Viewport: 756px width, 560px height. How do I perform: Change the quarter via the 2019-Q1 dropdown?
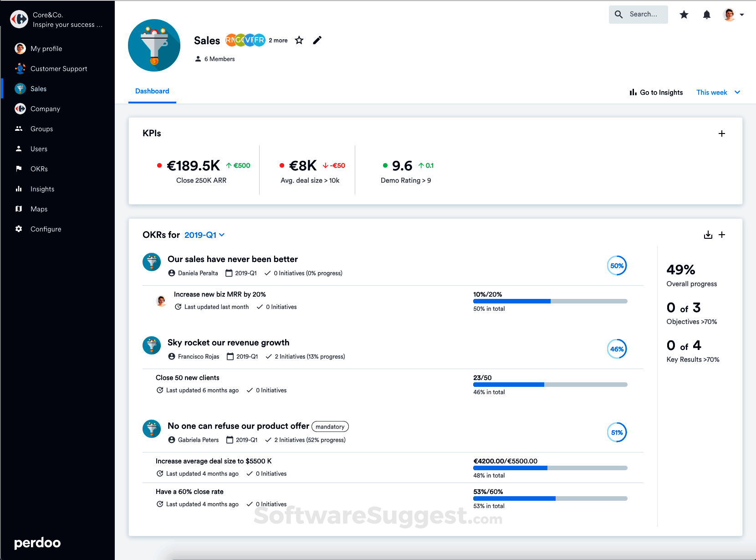click(x=204, y=235)
